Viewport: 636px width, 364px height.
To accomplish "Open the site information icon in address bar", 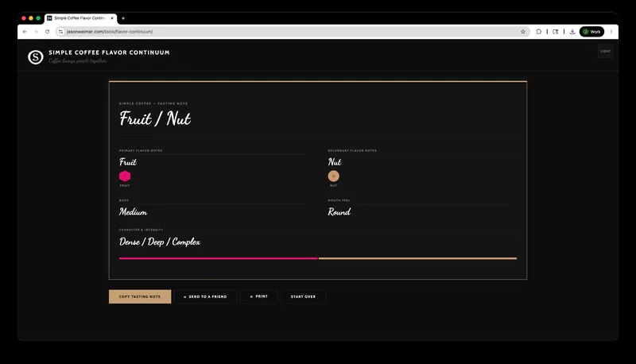I will point(60,32).
